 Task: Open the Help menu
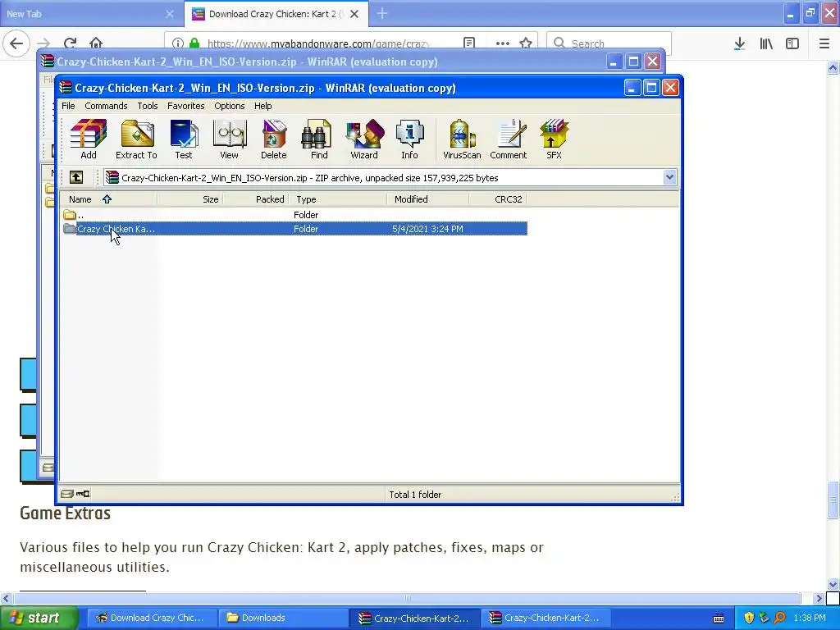[x=263, y=106]
